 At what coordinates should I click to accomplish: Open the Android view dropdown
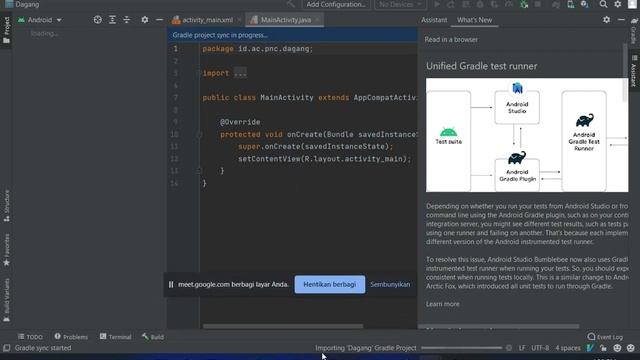click(40, 20)
